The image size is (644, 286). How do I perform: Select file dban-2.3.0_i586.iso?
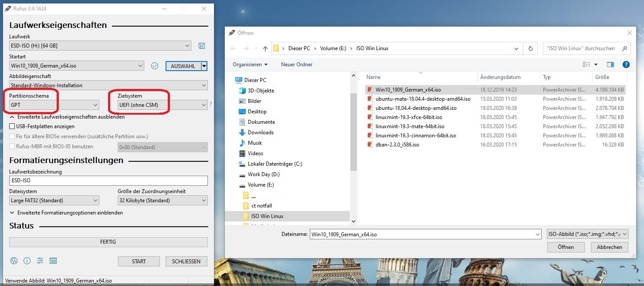coord(397,145)
